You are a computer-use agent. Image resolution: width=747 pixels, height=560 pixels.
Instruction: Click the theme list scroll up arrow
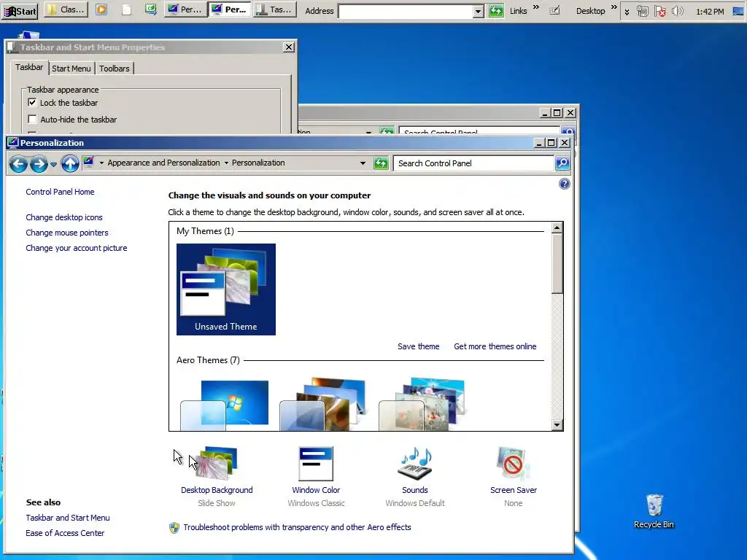pos(557,227)
